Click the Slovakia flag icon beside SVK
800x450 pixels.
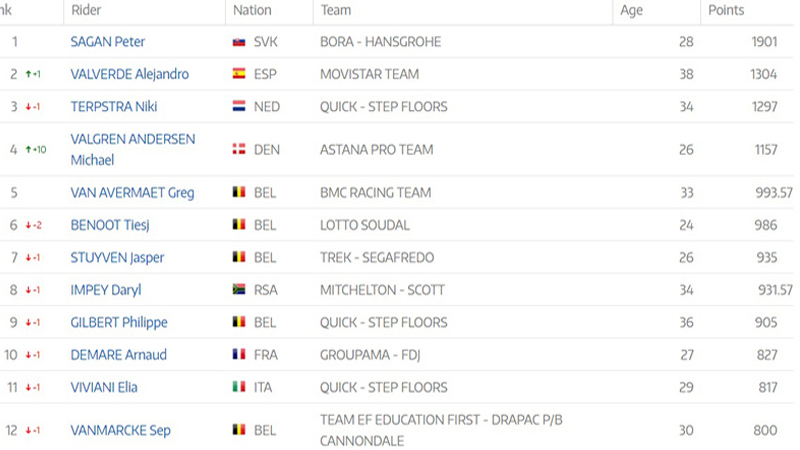pos(239,42)
